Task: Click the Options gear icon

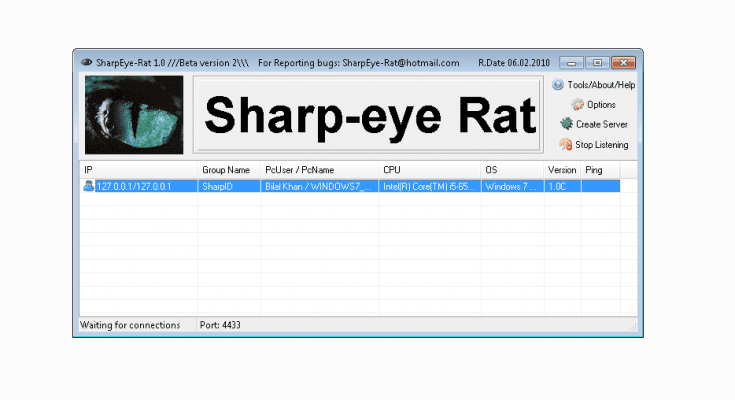Action: 578,105
